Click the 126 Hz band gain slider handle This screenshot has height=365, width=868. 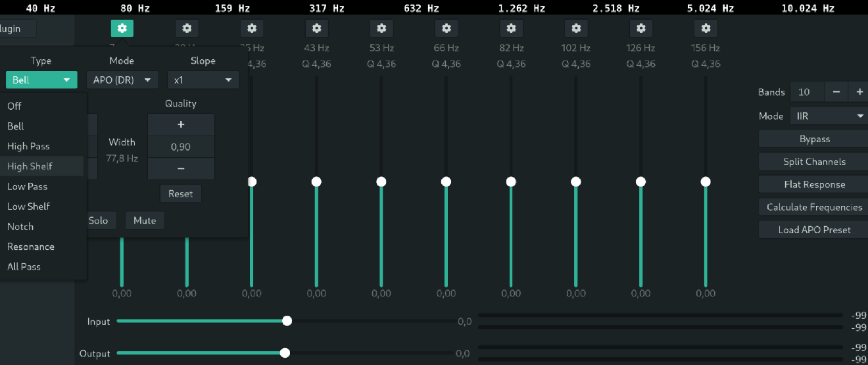pos(641,182)
